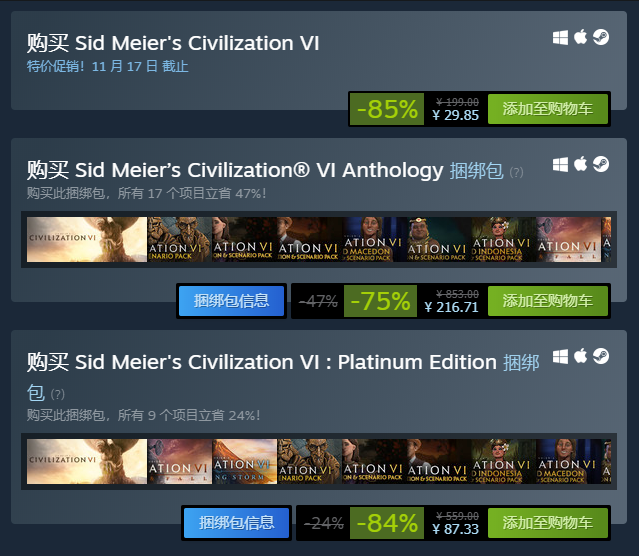639x556 pixels.
Task: Click the Steam icon in Platinum Edition section
Action: (601, 356)
